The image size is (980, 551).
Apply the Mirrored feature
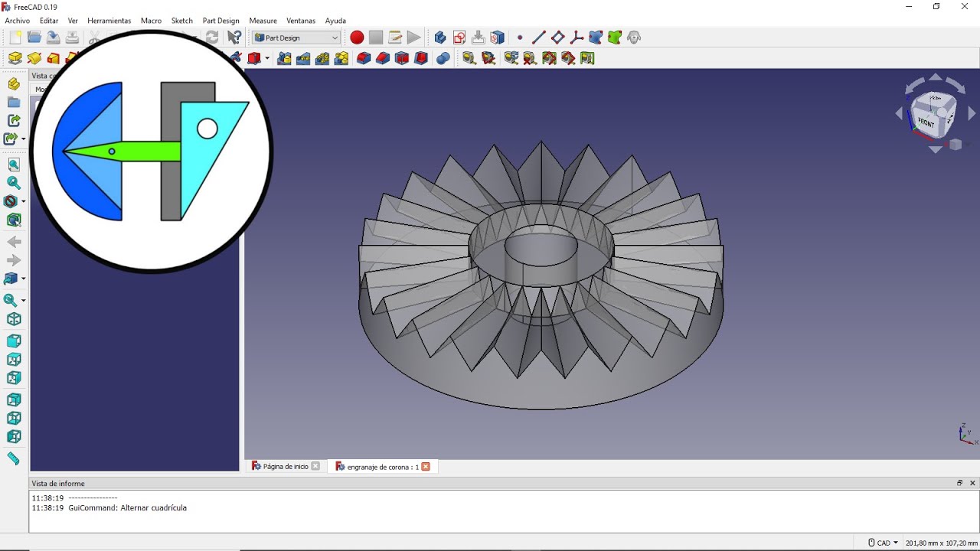(x=285, y=58)
